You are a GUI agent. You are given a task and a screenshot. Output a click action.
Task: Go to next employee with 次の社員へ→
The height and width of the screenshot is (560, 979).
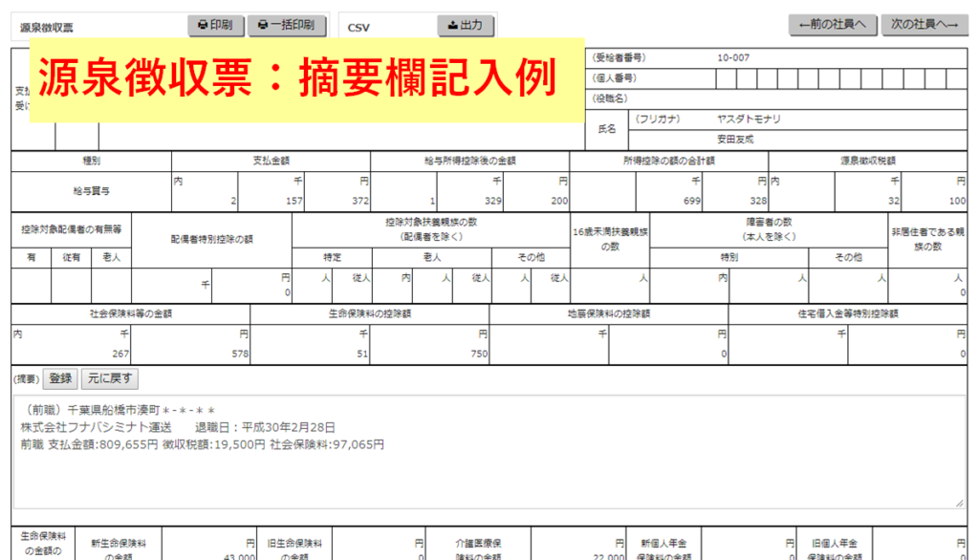coord(925,25)
